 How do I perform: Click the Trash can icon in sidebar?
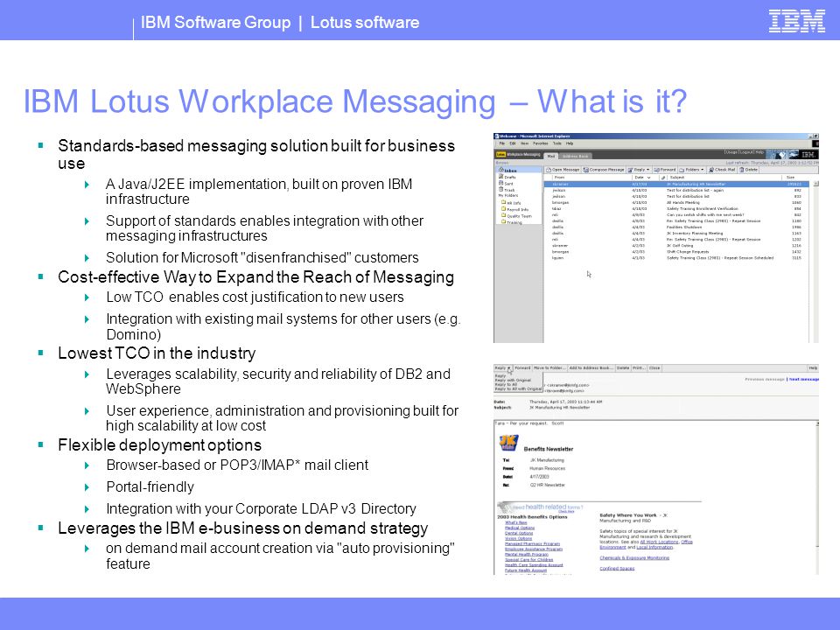(x=501, y=189)
